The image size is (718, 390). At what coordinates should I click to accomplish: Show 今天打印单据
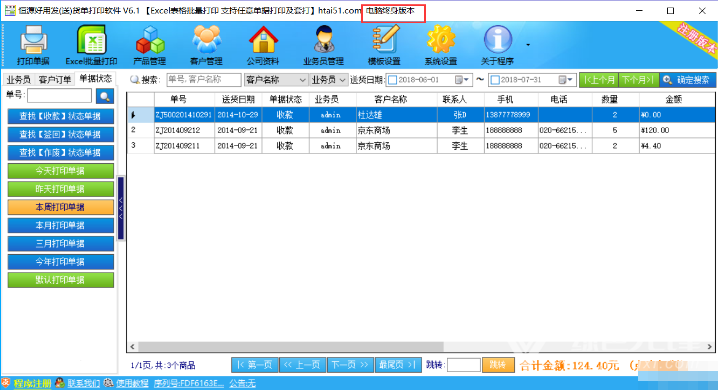[60, 171]
